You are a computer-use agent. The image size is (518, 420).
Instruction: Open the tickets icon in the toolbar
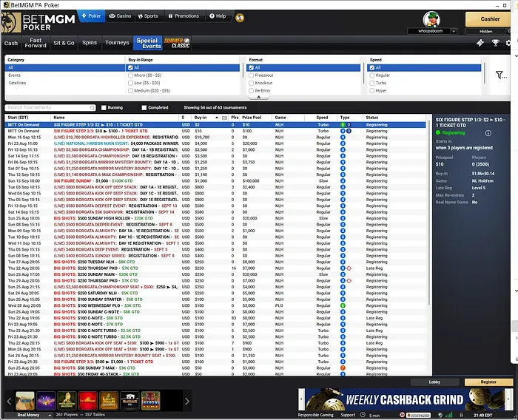(480, 43)
